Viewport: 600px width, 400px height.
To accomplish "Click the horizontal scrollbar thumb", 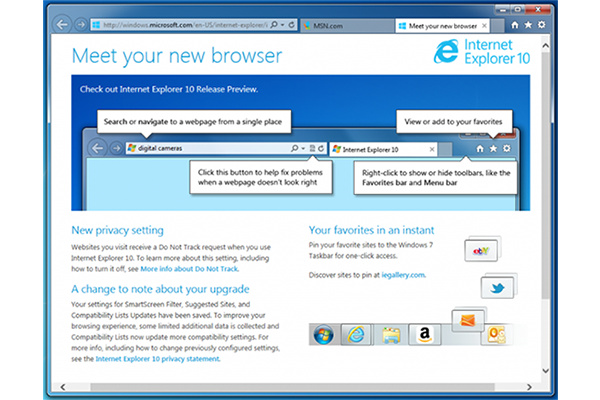I will (292, 387).
